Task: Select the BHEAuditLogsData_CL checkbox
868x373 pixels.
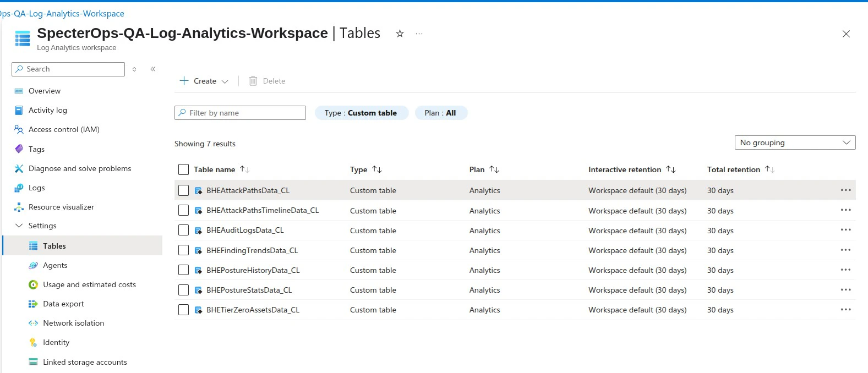Action: (184, 230)
